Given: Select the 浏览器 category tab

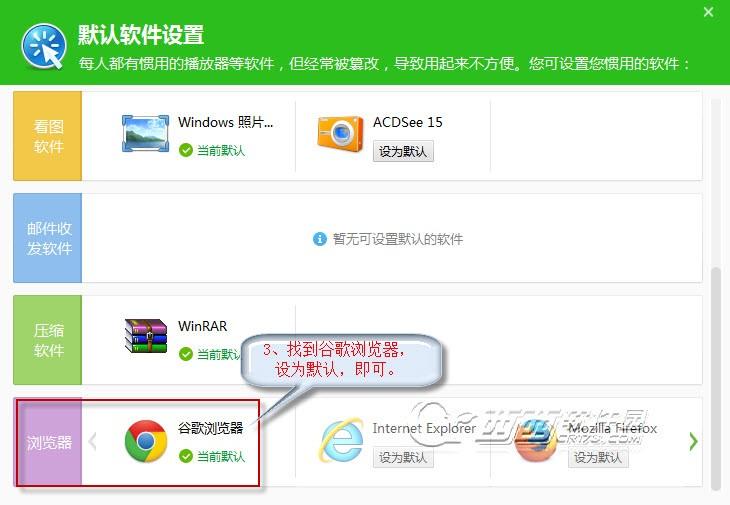Looking at the screenshot, I should (x=49, y=442).
